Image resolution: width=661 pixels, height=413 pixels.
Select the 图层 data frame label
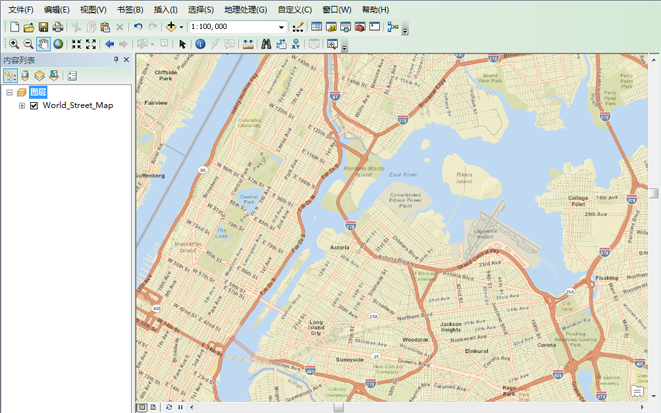[x=38, y=92]
